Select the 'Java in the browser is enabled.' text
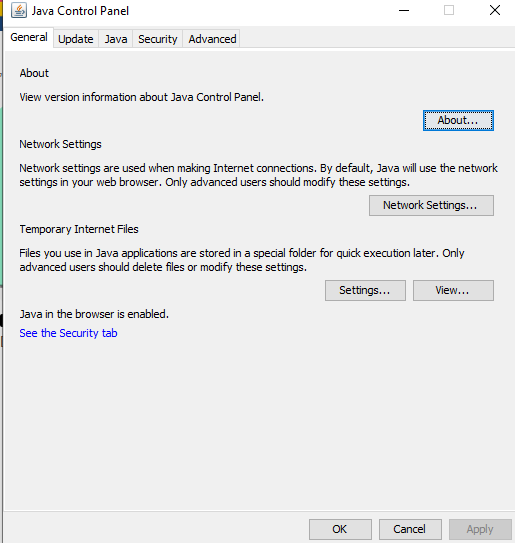The height and width of the screenshot is (543, 515). [94, 314]
